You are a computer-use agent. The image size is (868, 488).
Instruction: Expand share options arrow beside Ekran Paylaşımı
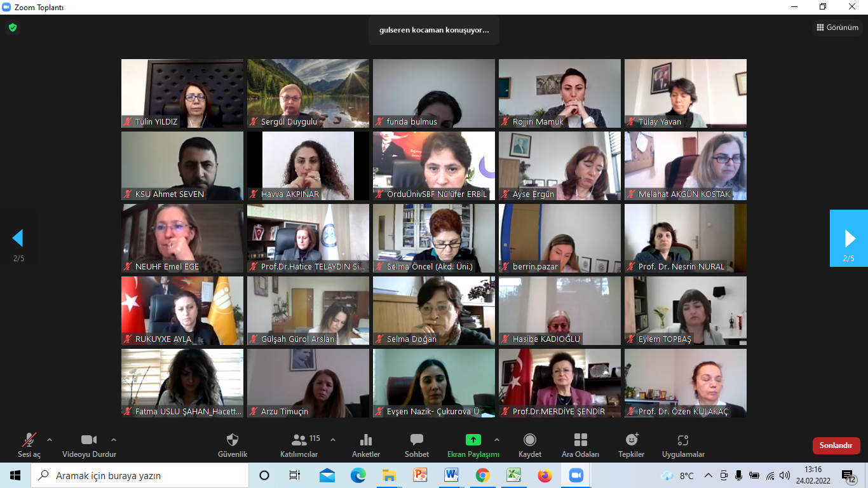(x=497, y=440)
